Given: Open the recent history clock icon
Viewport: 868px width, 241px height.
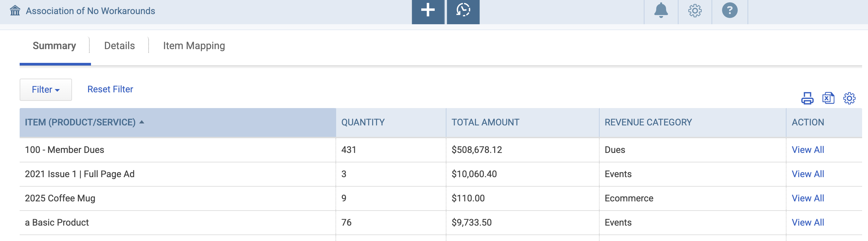Looking at the screenshot, I should 463,10.
